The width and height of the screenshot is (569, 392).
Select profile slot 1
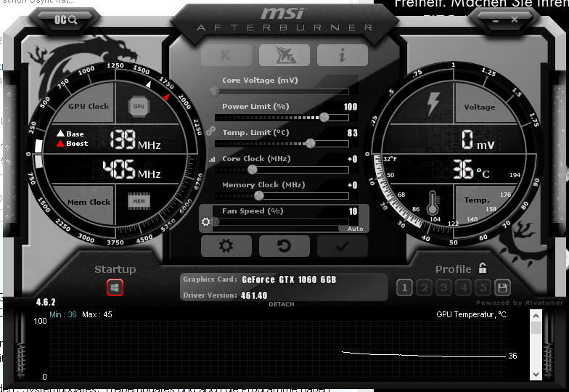click(405, 287)
